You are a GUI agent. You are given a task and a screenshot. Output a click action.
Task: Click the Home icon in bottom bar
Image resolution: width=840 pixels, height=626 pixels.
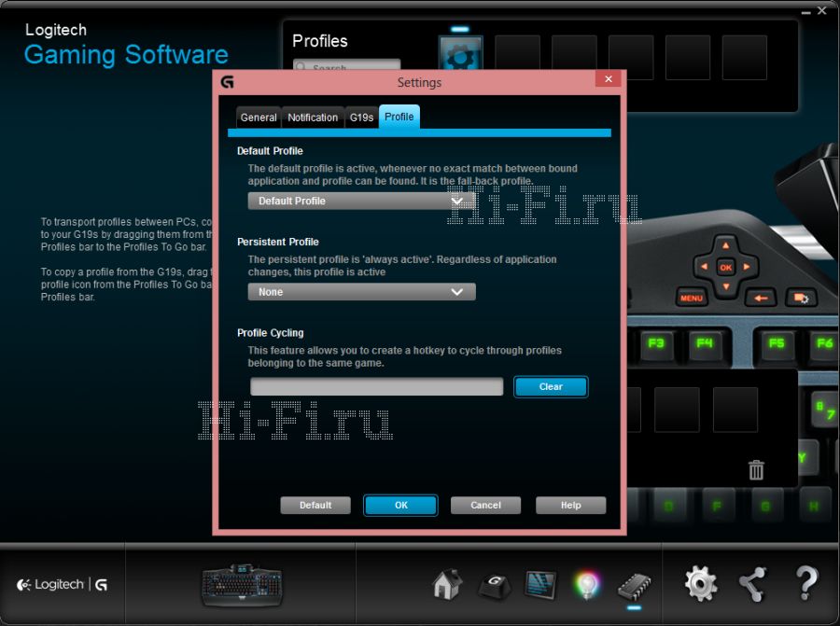coord(448,585)
